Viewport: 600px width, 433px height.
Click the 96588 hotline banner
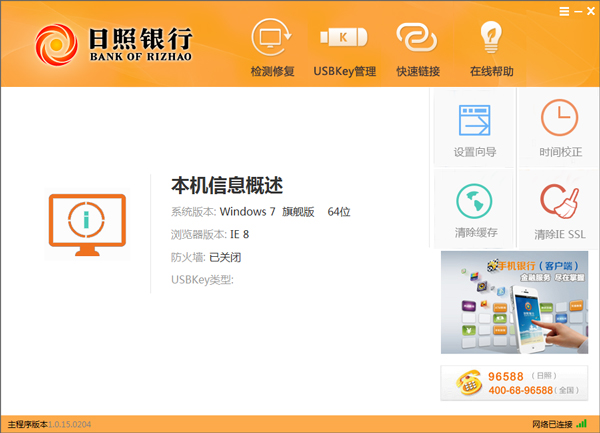point(514,382)
